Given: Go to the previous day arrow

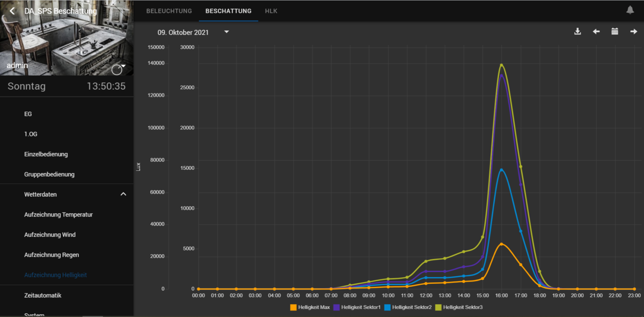Looking at the screenshot, I should (x=596, y=32).
